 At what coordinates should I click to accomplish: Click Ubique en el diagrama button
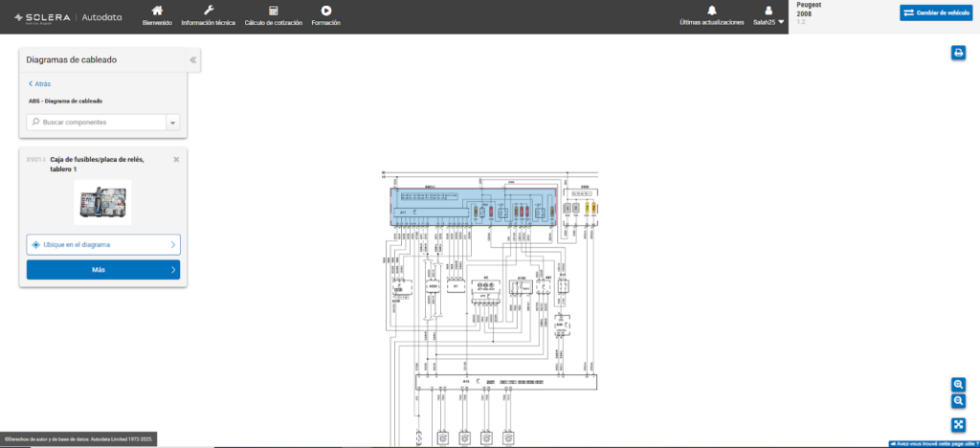[x=103, y=245]
